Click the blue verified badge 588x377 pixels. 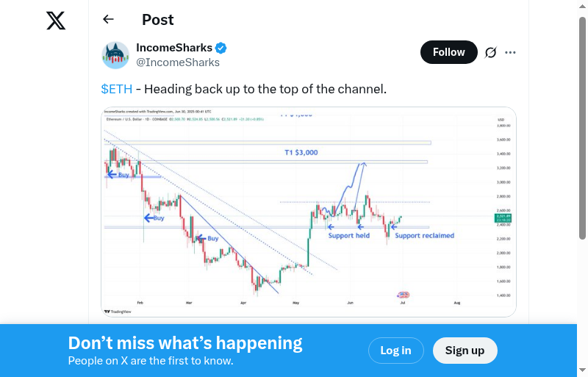221,49
